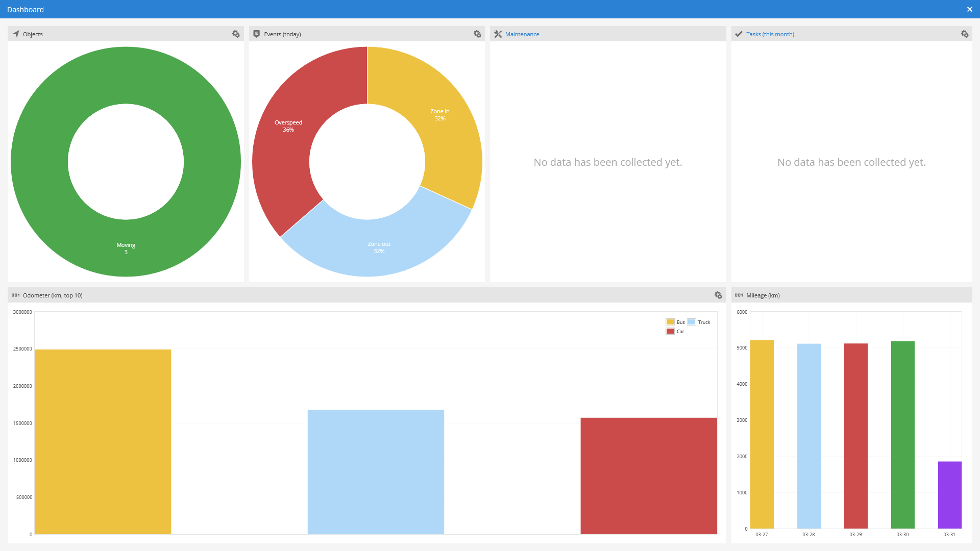Click the Mileage counter icon

coord(739,295)
